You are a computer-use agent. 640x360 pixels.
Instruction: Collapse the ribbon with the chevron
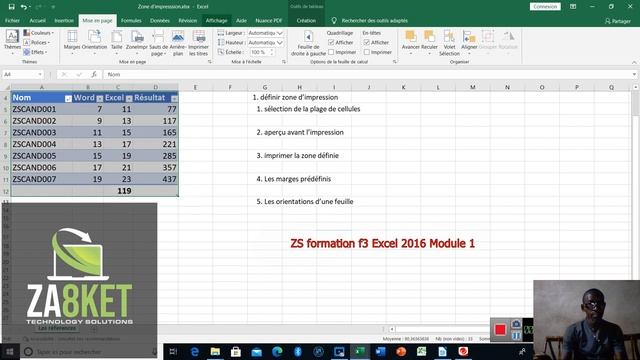tap(634, 62)
